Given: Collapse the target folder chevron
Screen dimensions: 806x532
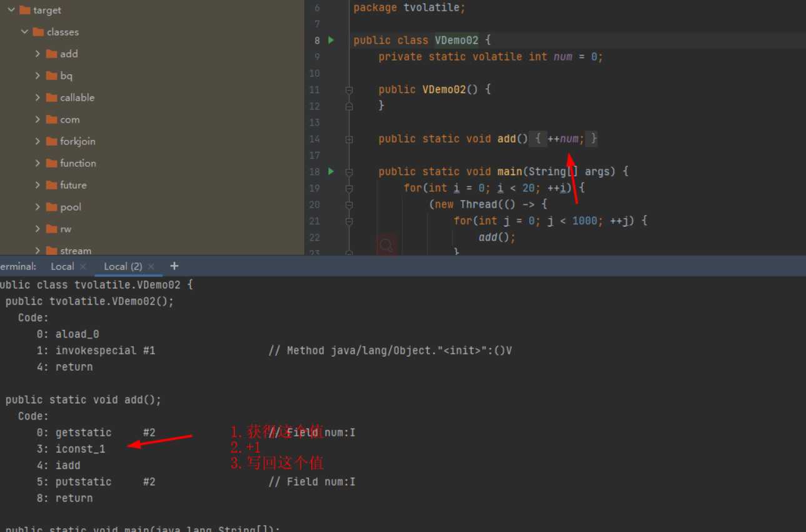Looking at the screenshot, I should tap(11, 10).
